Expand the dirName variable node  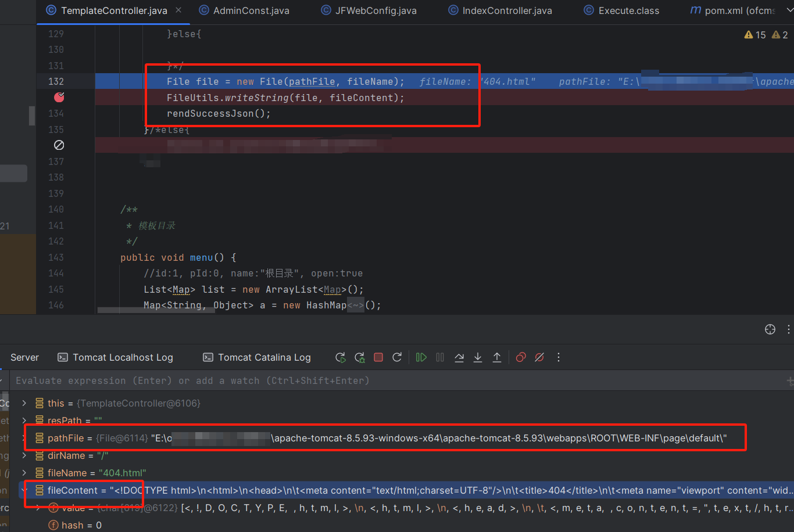point(24,455)
